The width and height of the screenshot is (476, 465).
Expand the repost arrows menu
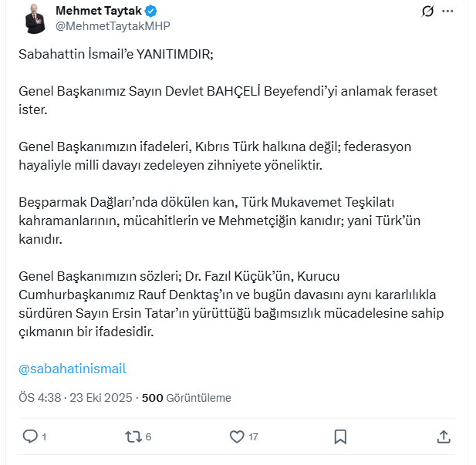[133, 436]
